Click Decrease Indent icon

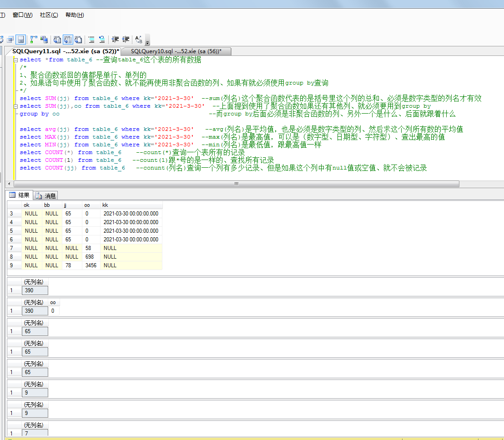point(115,40)
